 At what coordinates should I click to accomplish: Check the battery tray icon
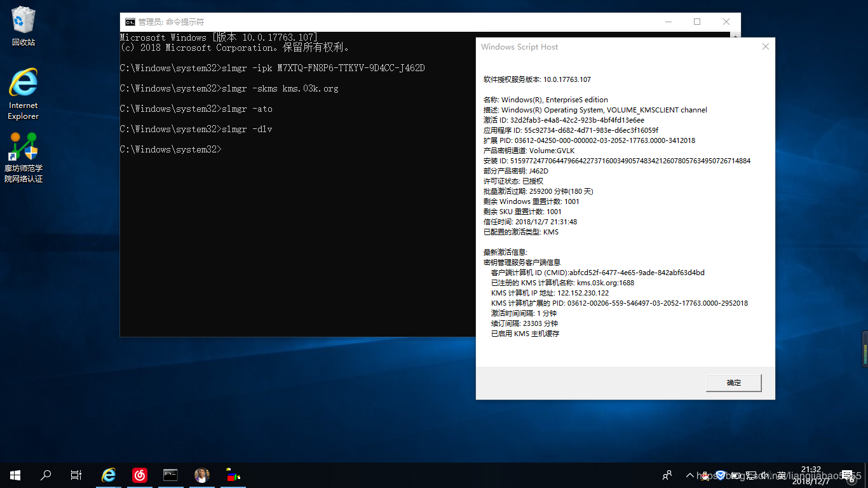(736, 475)
